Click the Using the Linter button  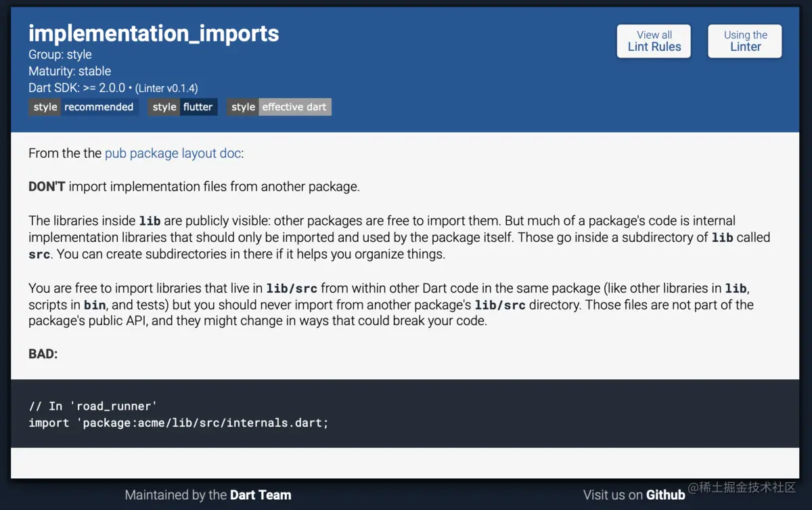tap(745, 41)
